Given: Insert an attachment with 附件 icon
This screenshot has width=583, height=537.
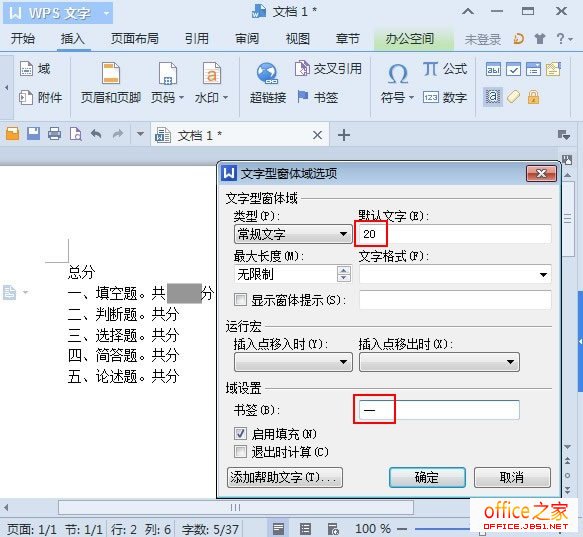Looking at the screenshot, I should [x=40, y=97].
